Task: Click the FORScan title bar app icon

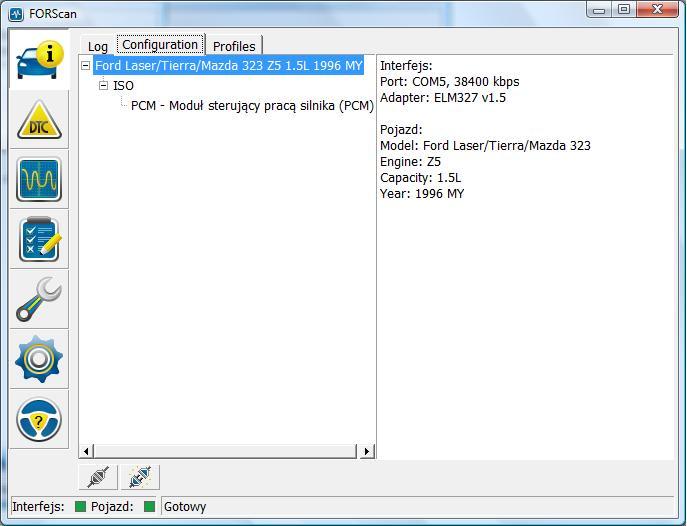Action: click(x=15, y=14)
